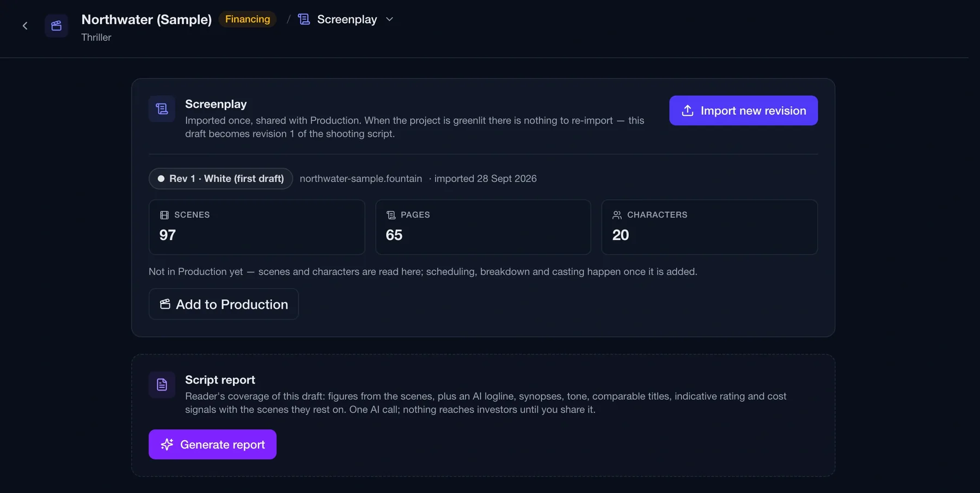Click the Financing status badge

(247, 19)
